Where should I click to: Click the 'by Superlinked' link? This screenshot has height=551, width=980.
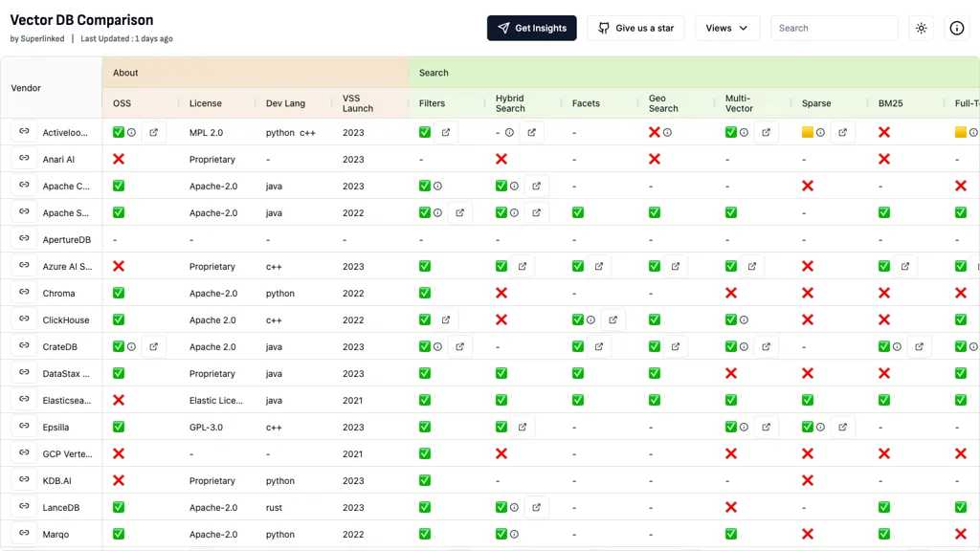click(x=38, y=38)
